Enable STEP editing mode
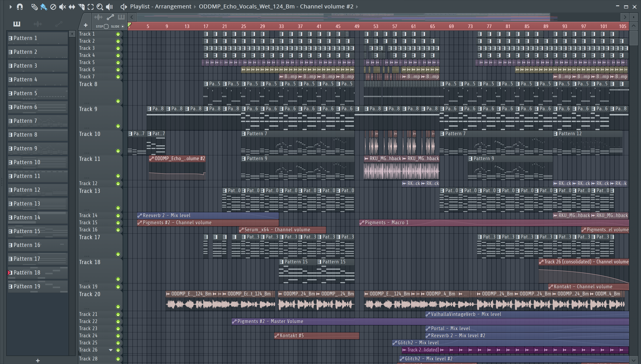 tap(106, 26)
